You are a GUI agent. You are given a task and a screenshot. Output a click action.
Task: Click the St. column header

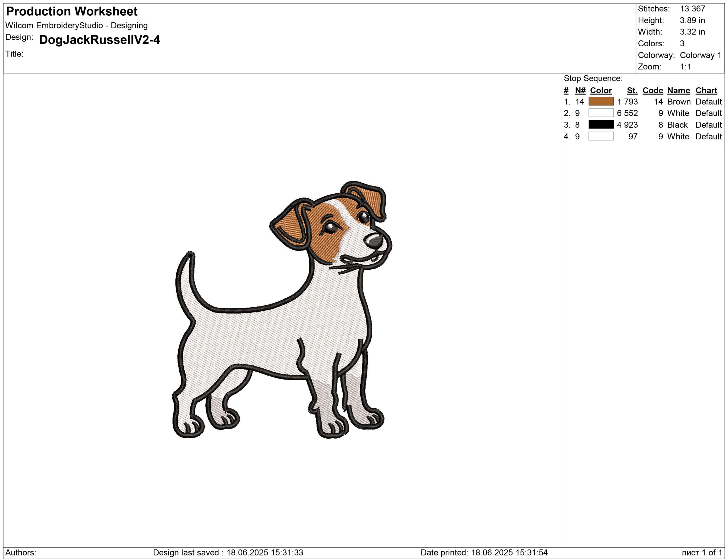pos(632,91)
